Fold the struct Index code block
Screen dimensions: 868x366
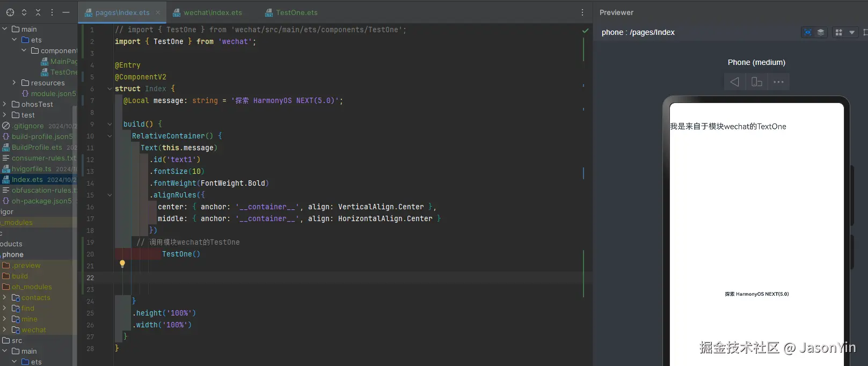(110, 89)
